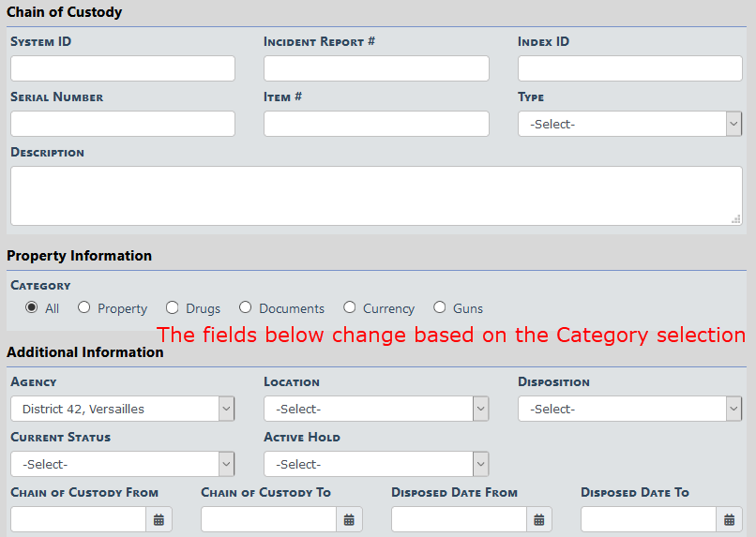Choose the Drugs category radio button
Viewport: 756px width, 537px height.
172,307
